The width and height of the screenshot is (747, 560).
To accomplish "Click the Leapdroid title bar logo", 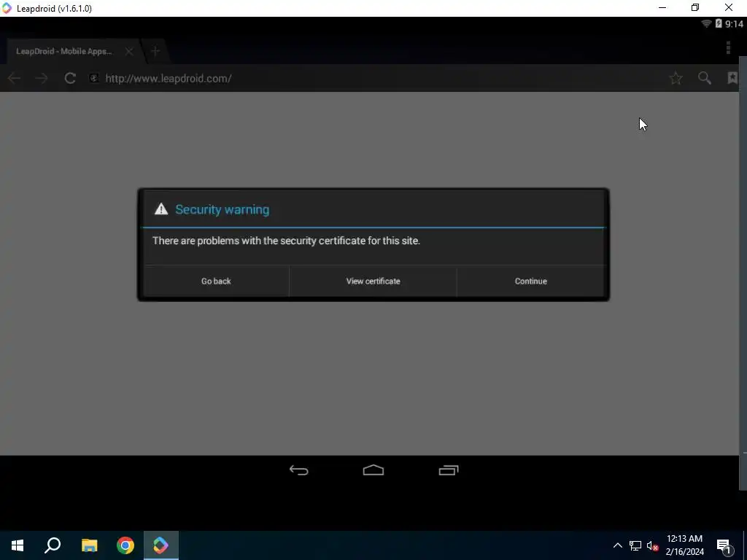I will click(x=7, y=8).
